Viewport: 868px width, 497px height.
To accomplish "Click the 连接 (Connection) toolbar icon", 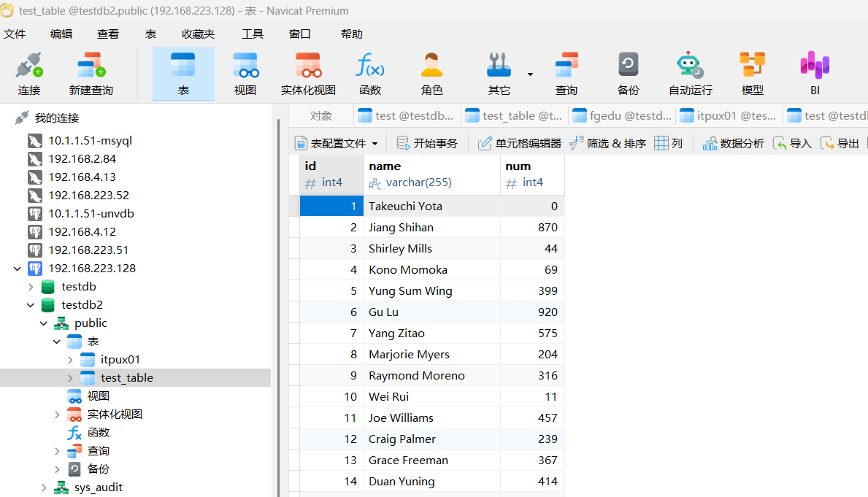I will tap(29, 73).
